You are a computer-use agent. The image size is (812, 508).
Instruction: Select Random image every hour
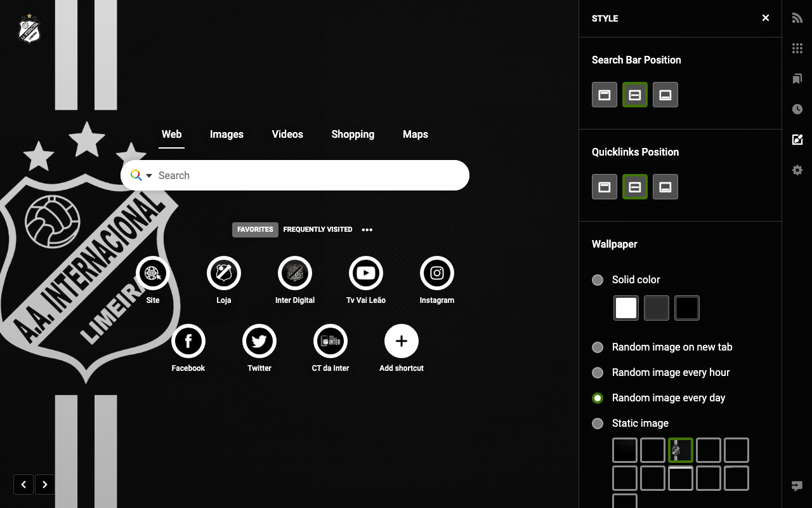598,373
